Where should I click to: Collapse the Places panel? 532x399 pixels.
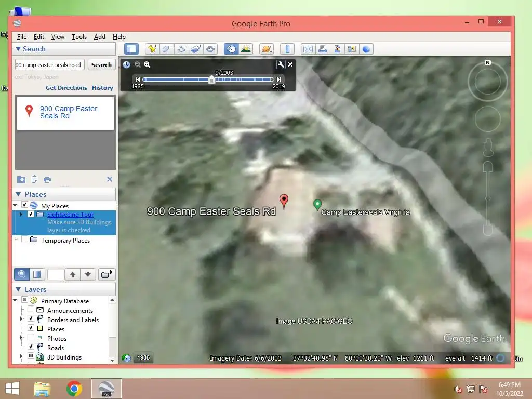(x=18, y=194)
